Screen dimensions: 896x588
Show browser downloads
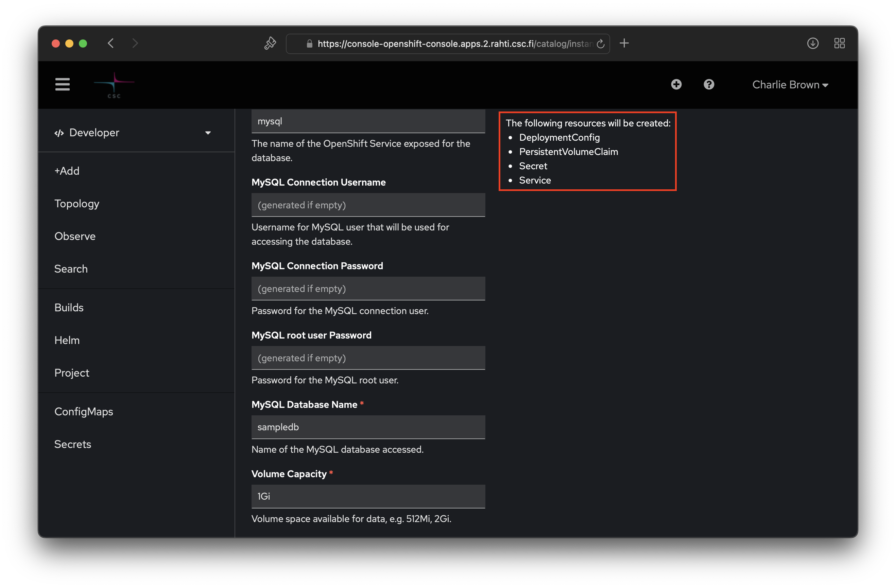812,43
